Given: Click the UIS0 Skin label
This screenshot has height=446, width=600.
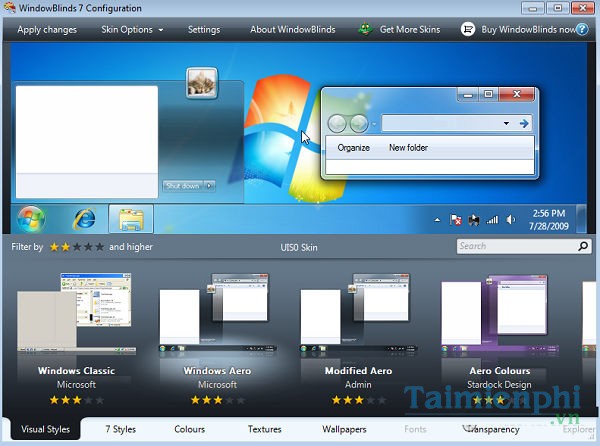Looking at the screenshot, I should 299,247.
